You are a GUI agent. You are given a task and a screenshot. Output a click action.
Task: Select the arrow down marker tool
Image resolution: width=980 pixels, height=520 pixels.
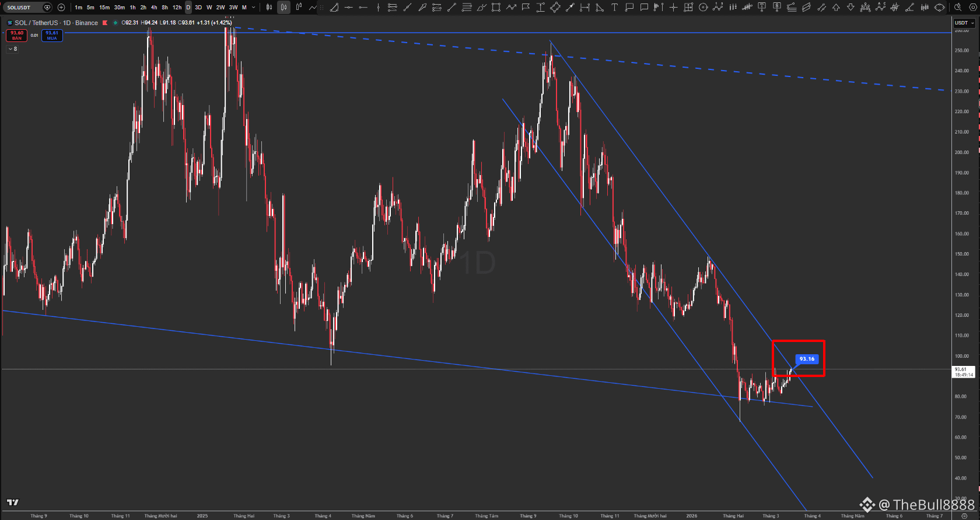tap(850, 8)
